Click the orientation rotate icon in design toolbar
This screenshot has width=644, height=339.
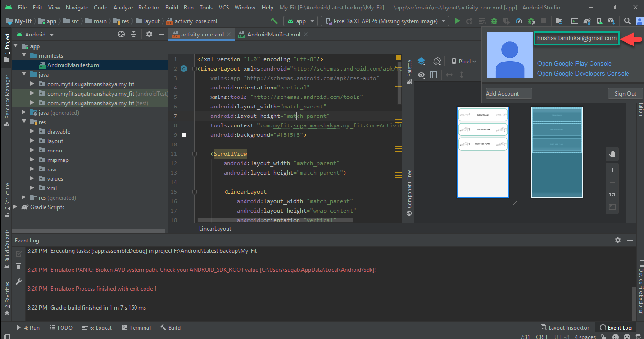point(437,62)
